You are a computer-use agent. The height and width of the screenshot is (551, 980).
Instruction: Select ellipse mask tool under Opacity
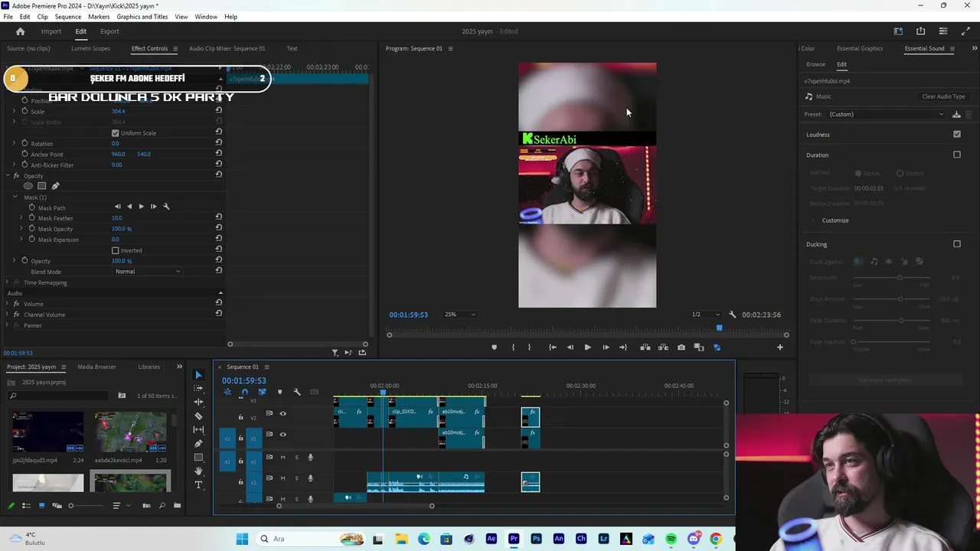(x=28, y=186)
